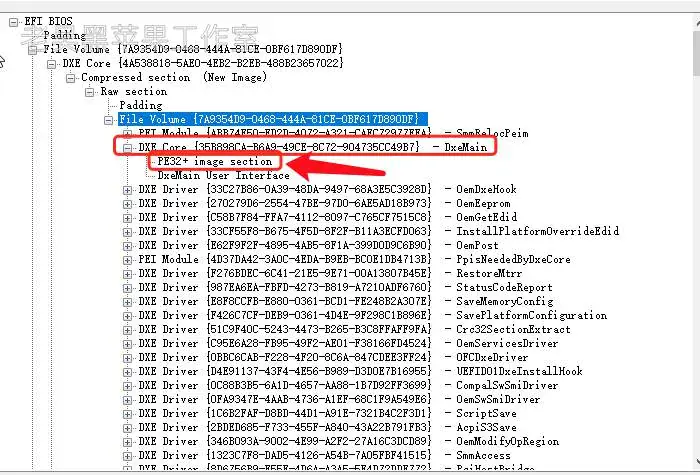Select DXE Driver RestoreMtrr row
The height and width of the screenshot is (475, 700).
[330, 273]
